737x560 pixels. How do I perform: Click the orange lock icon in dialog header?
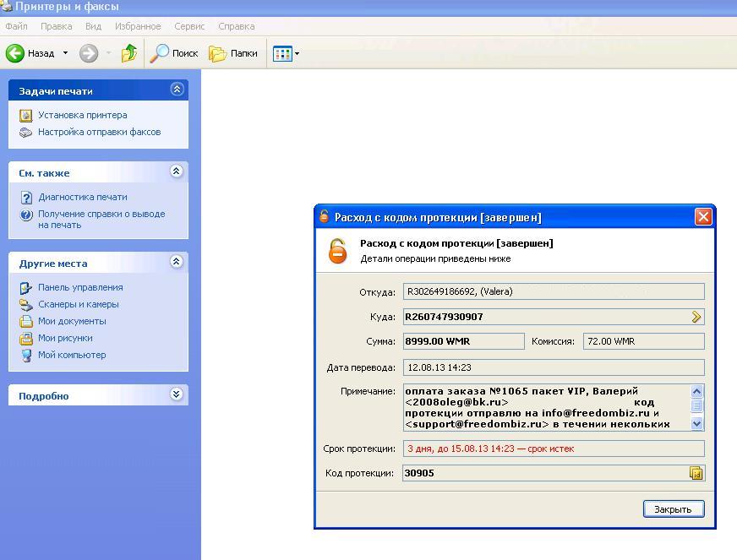point(337,251)
